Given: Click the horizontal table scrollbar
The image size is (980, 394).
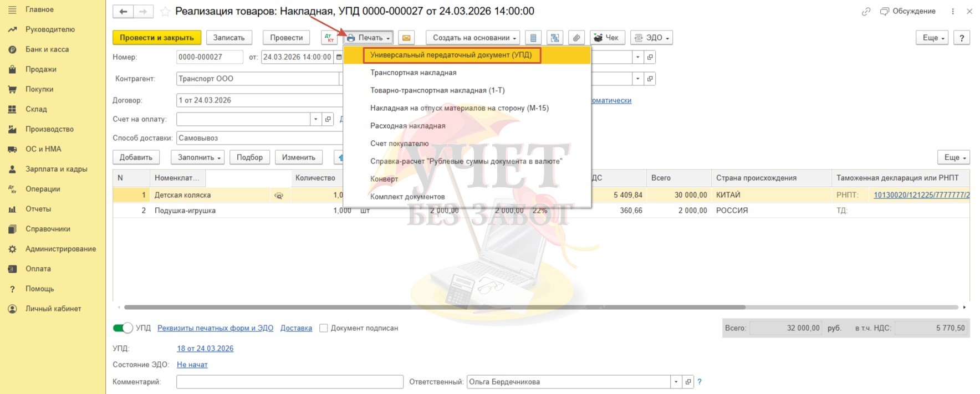Looking at the screenshot, I should click(434, 307).
